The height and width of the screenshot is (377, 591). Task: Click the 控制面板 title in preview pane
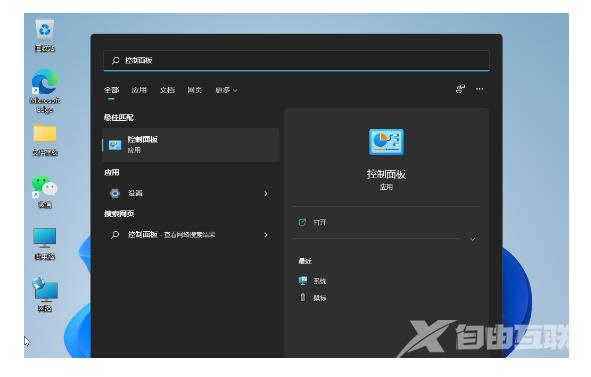386,174
